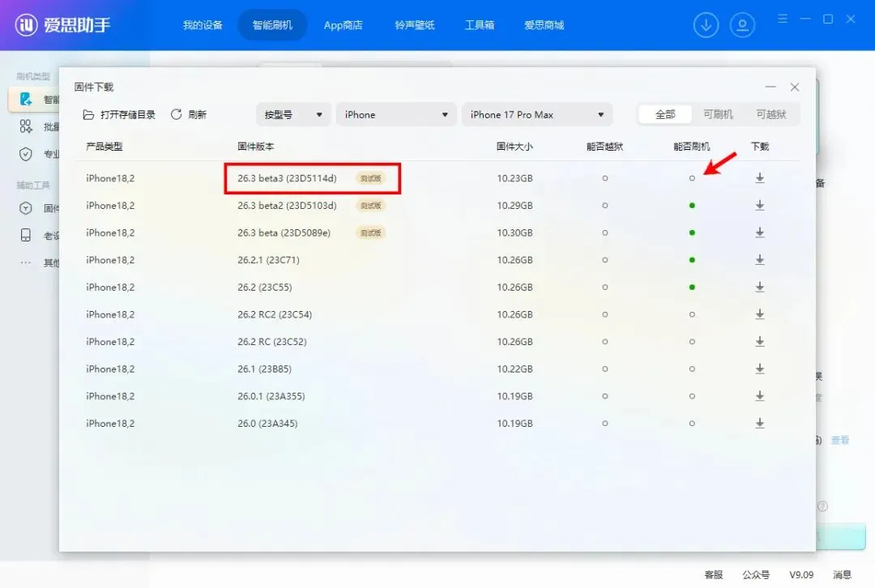875x588 pixels.
Task: Click the folder icon for 打开存储目录
Action: click(88, 114)
